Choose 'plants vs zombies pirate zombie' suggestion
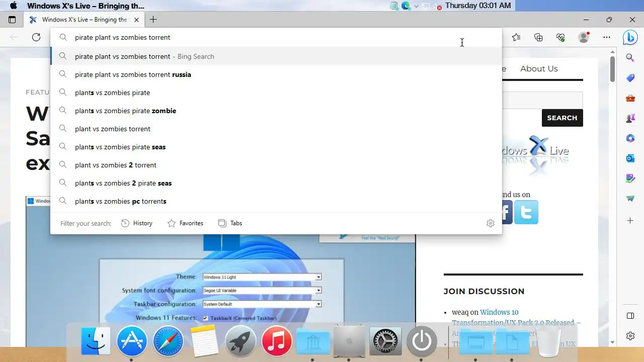This screenshot has height=362, width=644. point(276,111)
